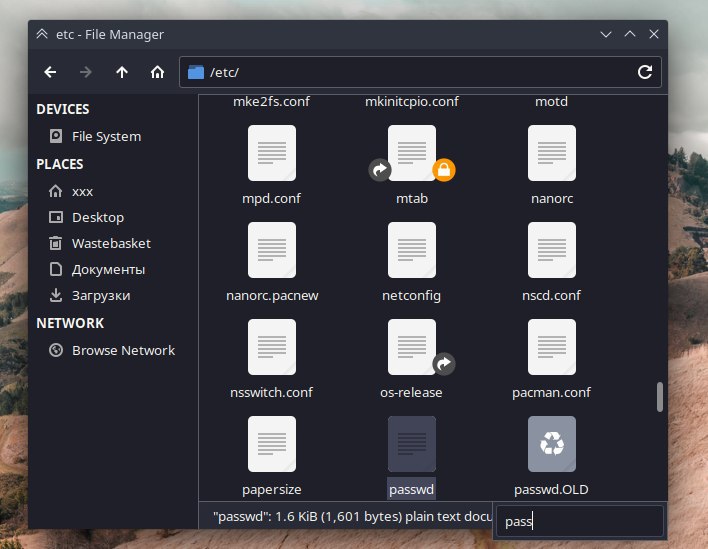
Task: Open Desktop in the Places sidebar
Action: click(x=86, y=217)
